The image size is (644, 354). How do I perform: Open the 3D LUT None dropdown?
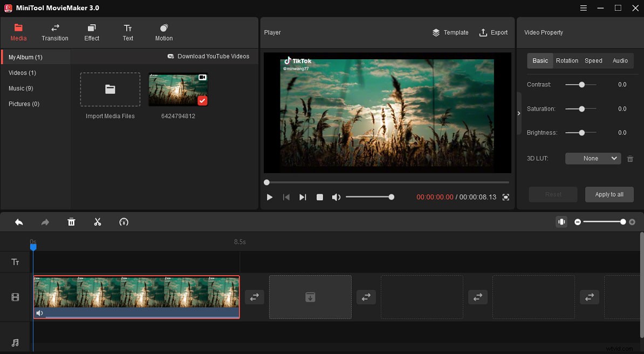click(593, 158)
